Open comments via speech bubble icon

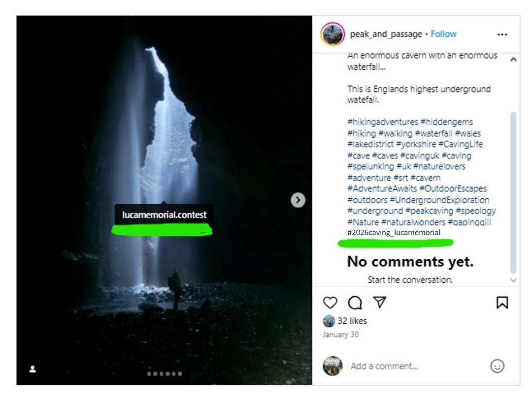pyautogui.click(x=355, y=303)
